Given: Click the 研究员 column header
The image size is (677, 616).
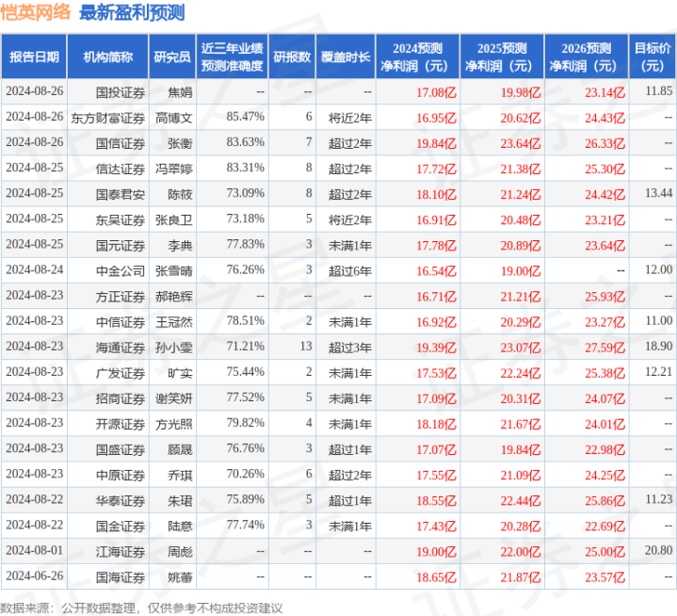Looking at the screenshot, I should (172, 57).
